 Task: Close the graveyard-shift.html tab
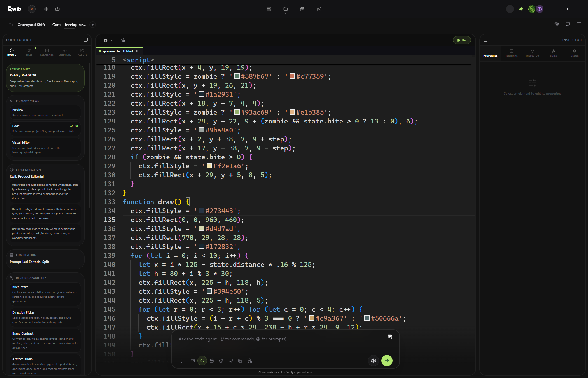click(x=137, y=51)
